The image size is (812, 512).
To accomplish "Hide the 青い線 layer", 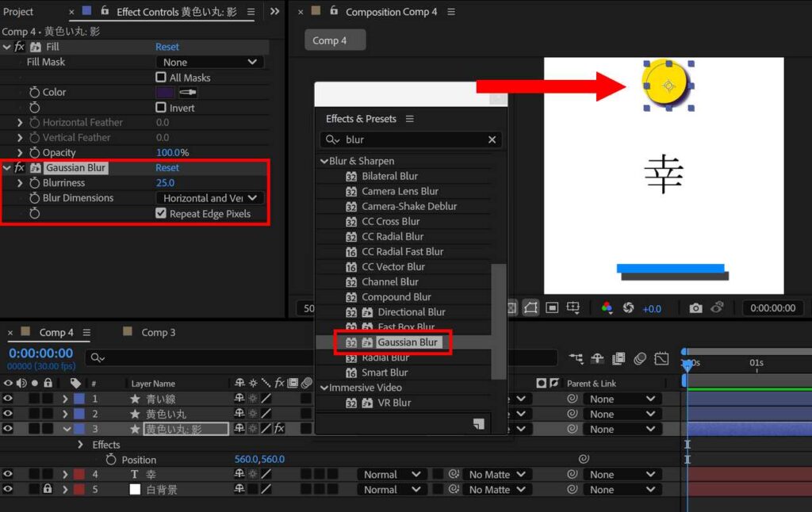I will point(8,399).
